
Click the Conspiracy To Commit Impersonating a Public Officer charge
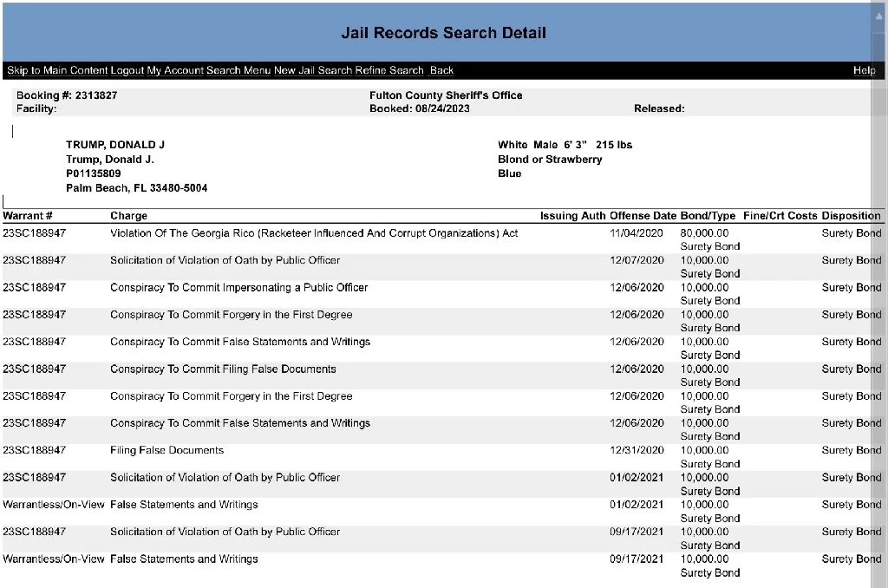pos(239,287)
